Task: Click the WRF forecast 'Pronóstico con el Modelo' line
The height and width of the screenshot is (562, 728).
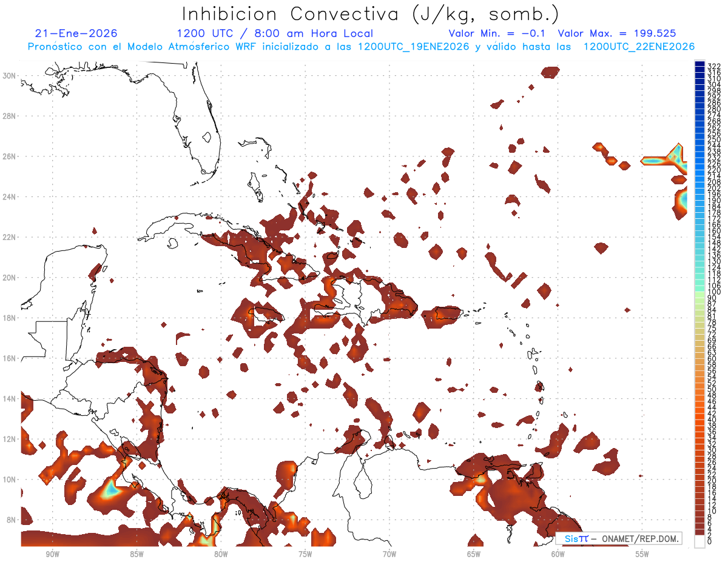Action: [361, 47]
